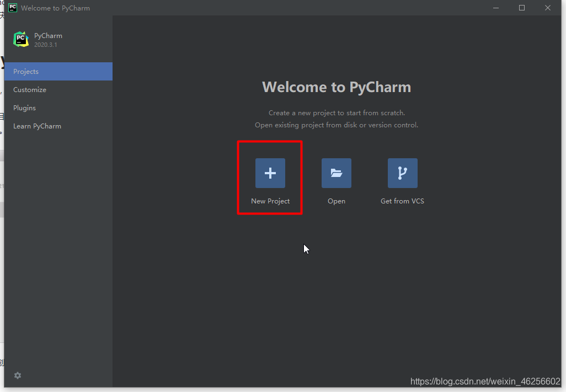Click the New Project plus icon
The image size is (566, 392).
pyautogui.click(x=270, y=173)
